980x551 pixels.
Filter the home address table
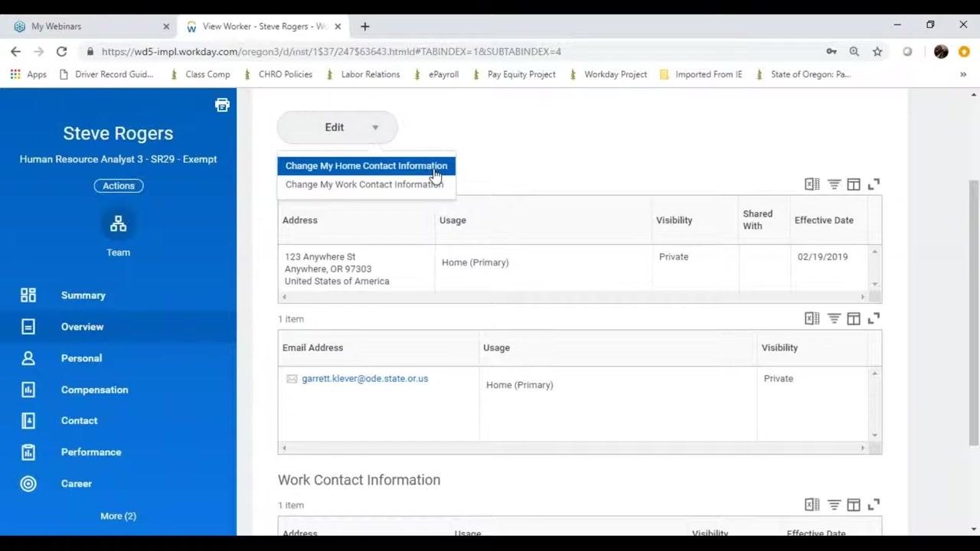coord(834,184)
